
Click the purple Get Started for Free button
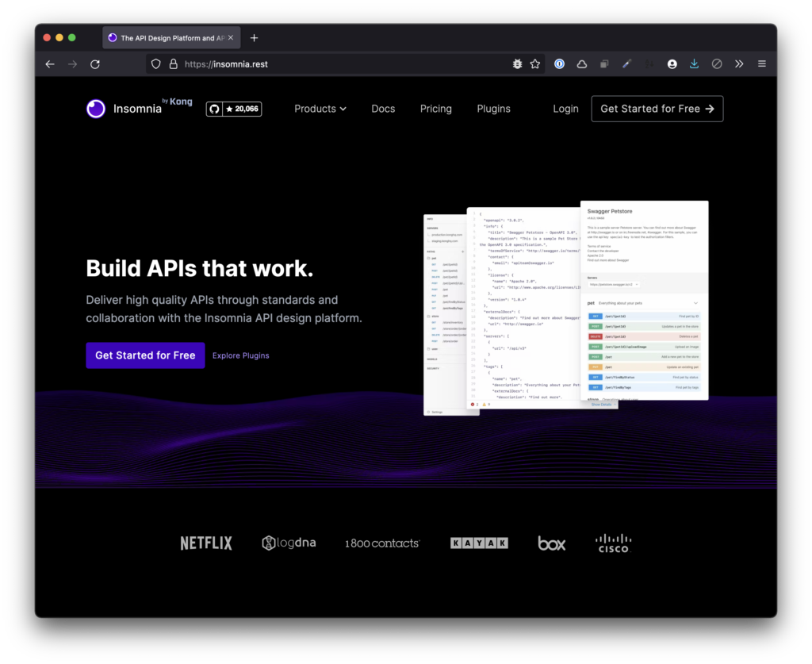pyautogui.click(x=146, y=355)
